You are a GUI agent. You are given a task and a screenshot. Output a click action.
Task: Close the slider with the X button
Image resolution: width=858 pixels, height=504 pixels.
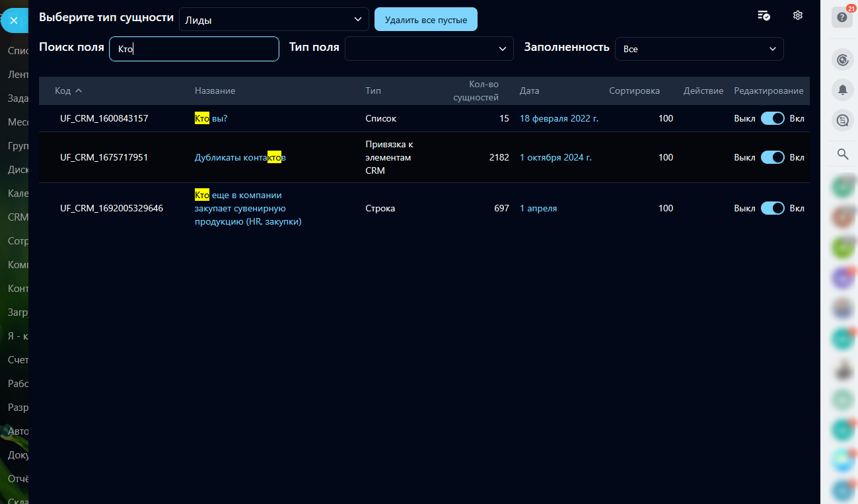pos(14,20)
